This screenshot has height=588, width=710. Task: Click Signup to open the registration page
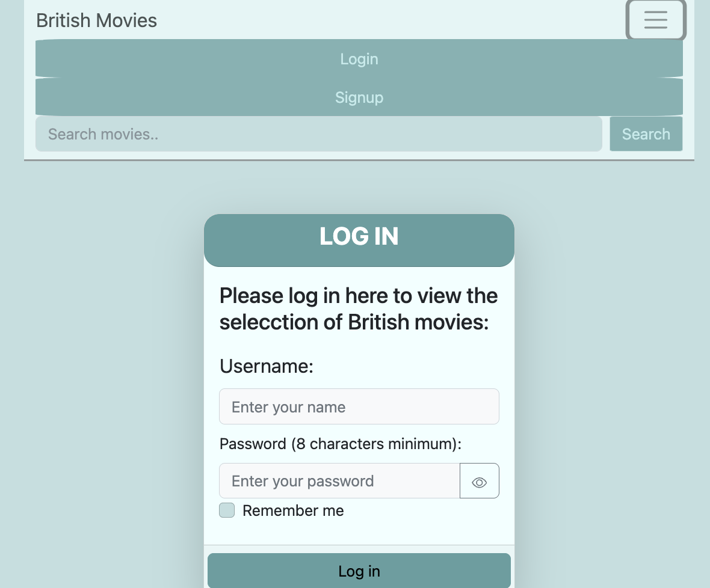click(x=359, y=97)
